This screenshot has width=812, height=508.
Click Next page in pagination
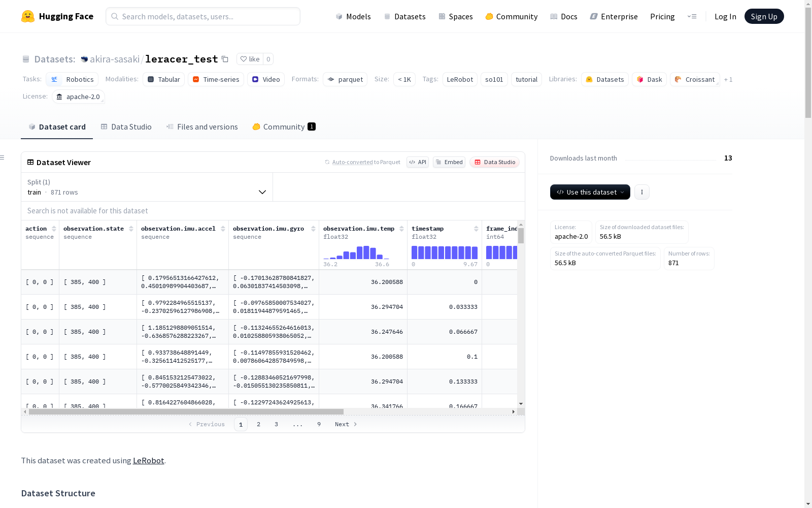(x=346, y=424)
